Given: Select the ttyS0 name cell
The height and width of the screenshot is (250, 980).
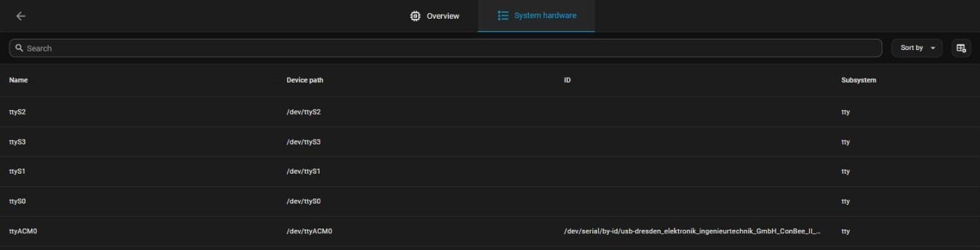Looking at the screenshot, I should (17, 201).
